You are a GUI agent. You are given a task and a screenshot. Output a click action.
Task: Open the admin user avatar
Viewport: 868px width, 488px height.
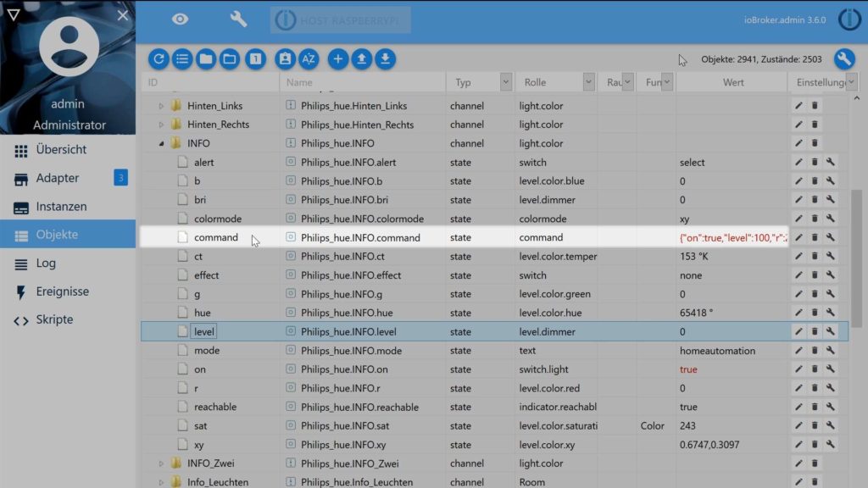tap(69, 47)
